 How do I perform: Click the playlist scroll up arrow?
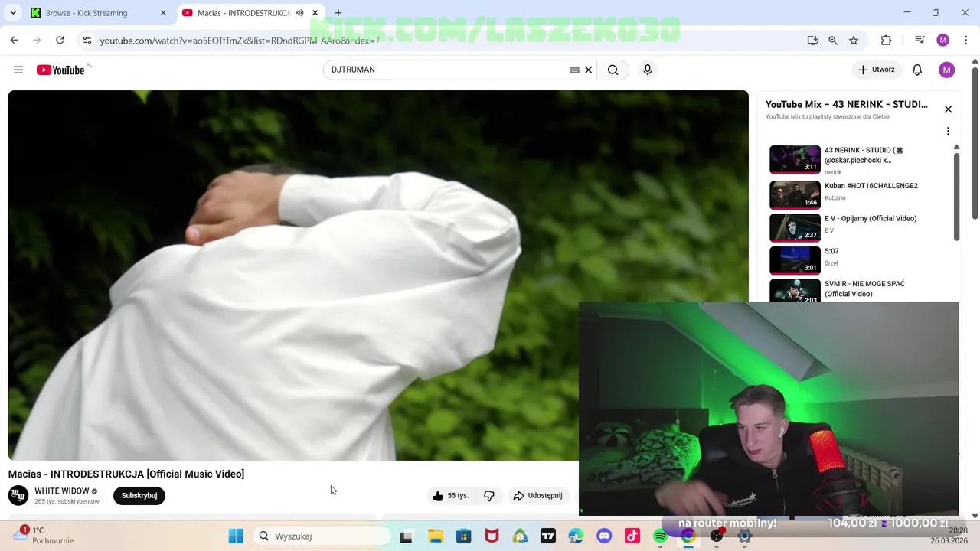pos(956,147)
